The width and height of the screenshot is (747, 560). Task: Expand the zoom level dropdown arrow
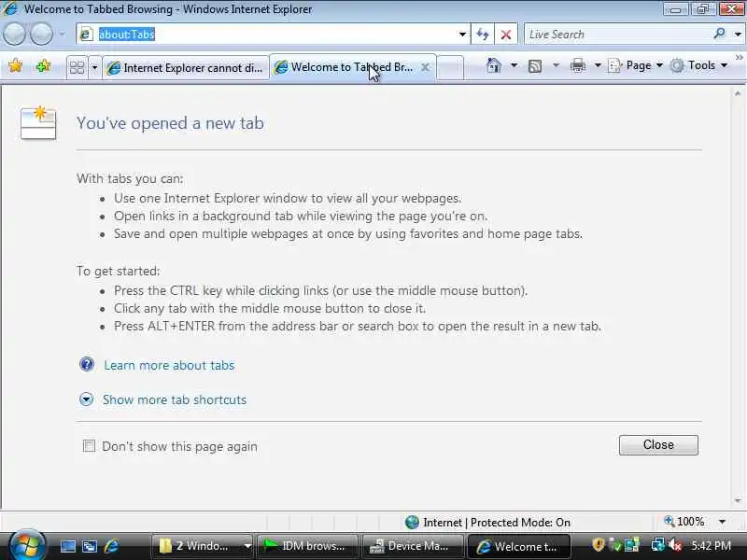tap(722, 522)
